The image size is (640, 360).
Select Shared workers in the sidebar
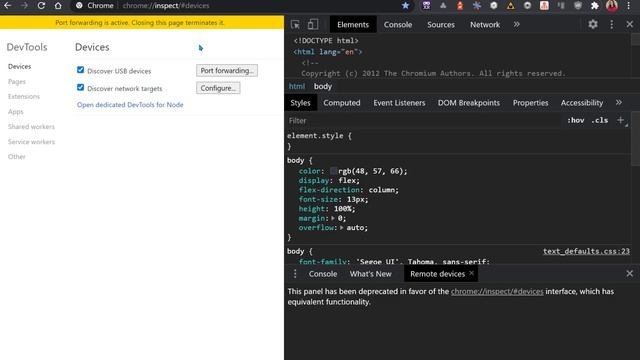[x=31, y=127]
